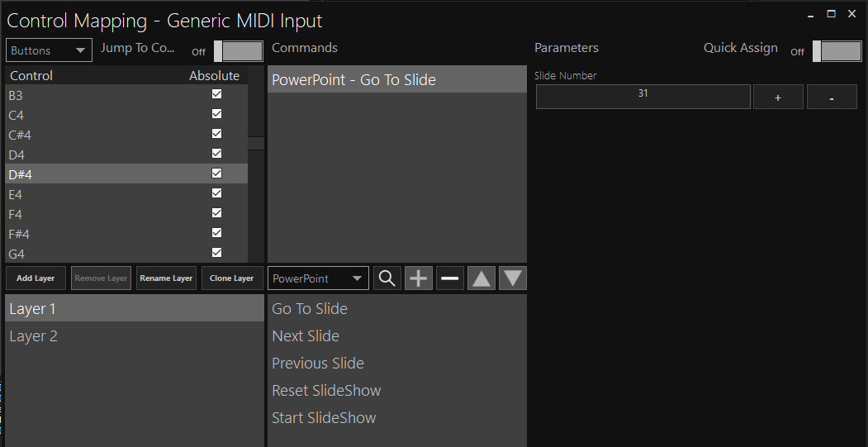Open the Buttons control type dropdown
Screen dimensions: 868x447
click(49, 50)
